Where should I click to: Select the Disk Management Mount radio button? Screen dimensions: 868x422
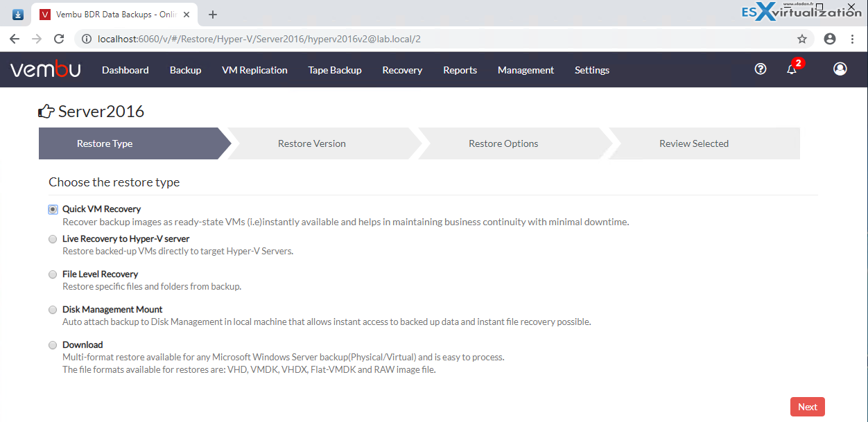53,310
